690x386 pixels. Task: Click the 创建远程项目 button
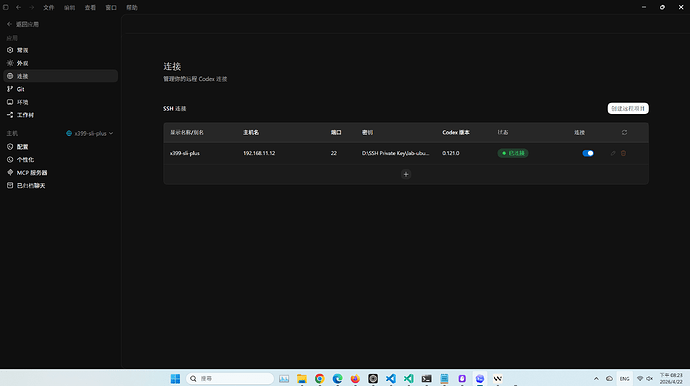pyautogui.click(x=628, y=108)
